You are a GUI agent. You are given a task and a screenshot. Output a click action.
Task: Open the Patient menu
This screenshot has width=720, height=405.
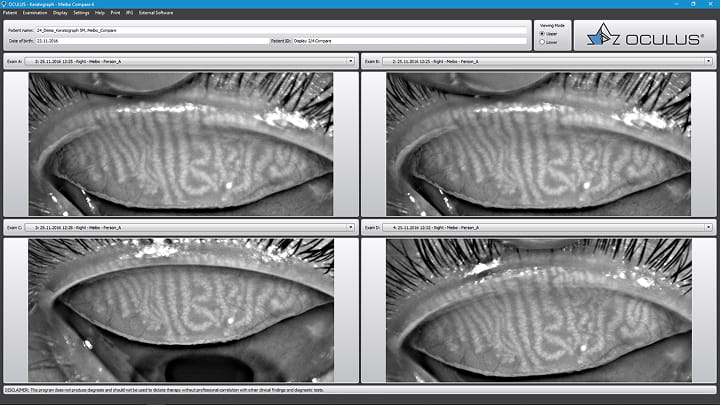click(10, 13)
